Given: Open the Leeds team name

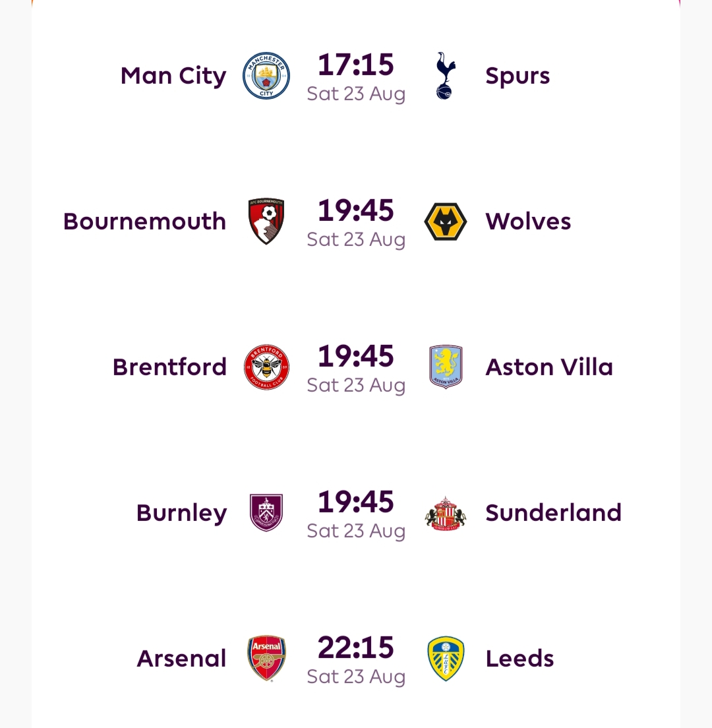Looking at the screenshot, I should 519,658.
